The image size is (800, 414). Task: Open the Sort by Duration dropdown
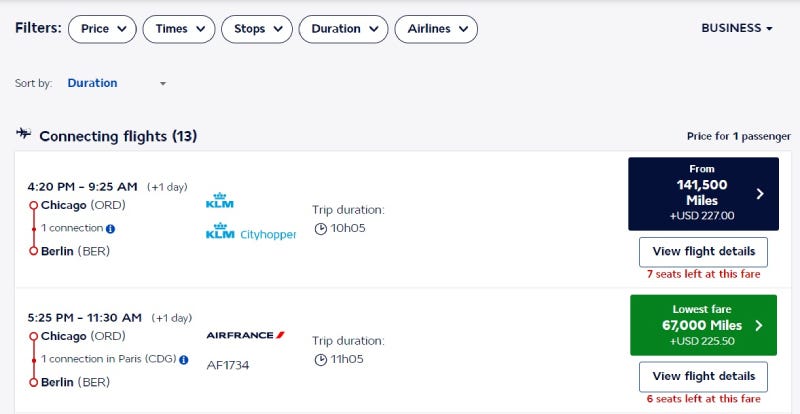tap(116, 83)
